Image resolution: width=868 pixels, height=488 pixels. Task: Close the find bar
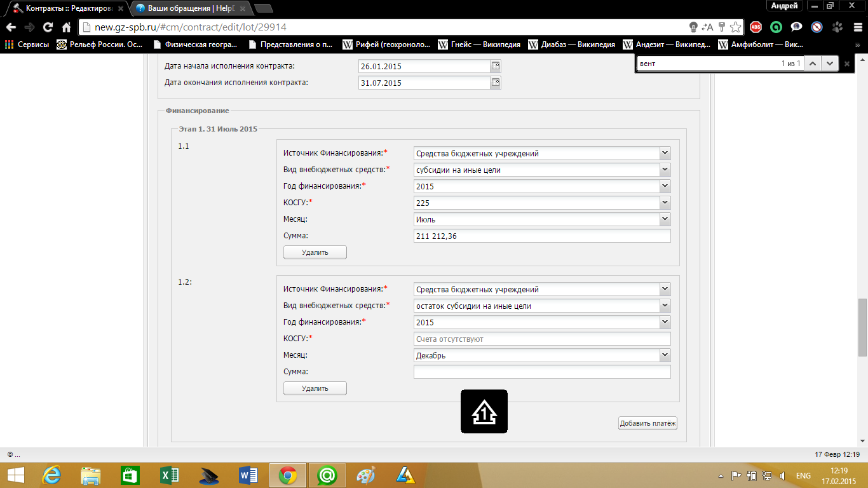pyautogui.click(x=846, y=64)
